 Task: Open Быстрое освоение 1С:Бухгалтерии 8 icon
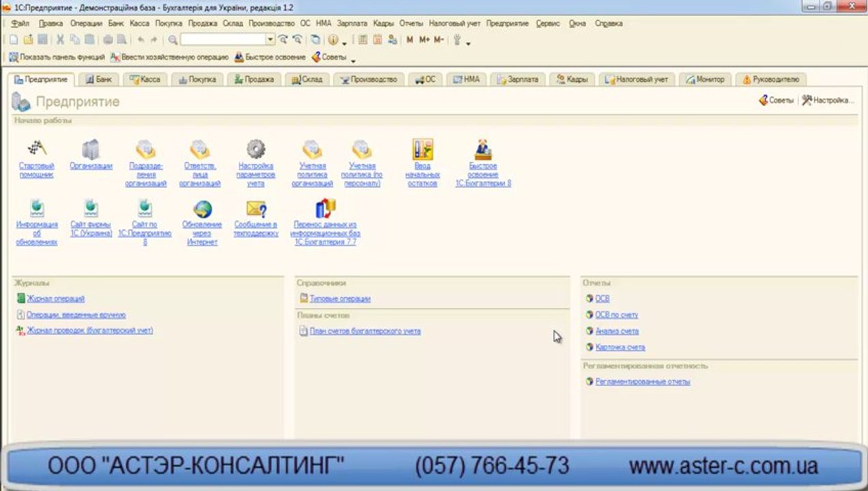[x=483, y=149]
